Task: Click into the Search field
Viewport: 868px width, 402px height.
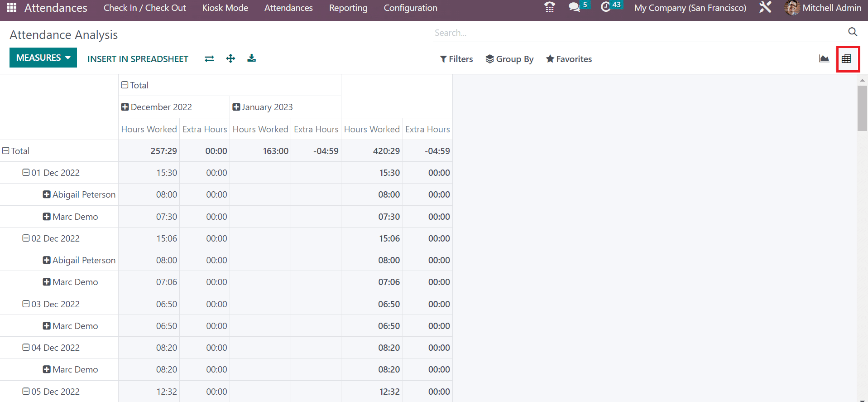Action: pyautogui.click(x=634, y=33)
